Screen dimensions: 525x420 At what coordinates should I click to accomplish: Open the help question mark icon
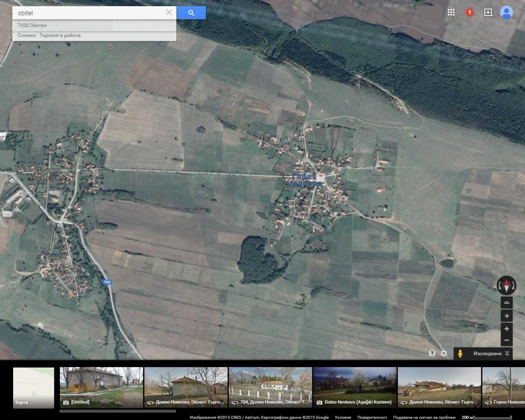coord(432,353)
